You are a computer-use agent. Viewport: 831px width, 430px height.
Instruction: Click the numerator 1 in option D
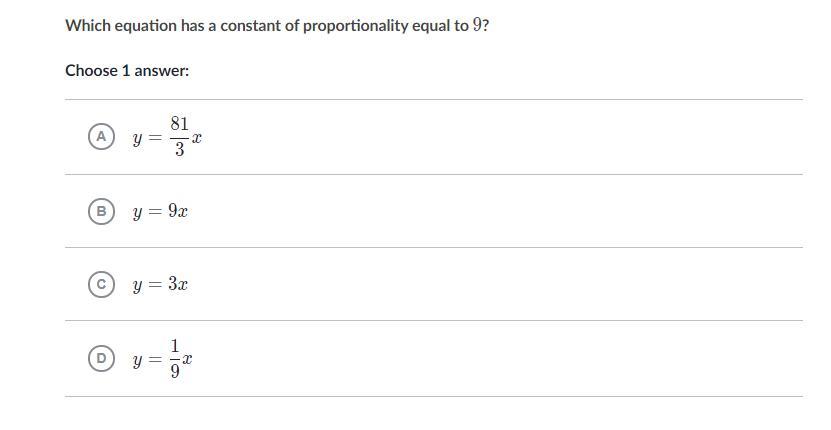[175, 347]
